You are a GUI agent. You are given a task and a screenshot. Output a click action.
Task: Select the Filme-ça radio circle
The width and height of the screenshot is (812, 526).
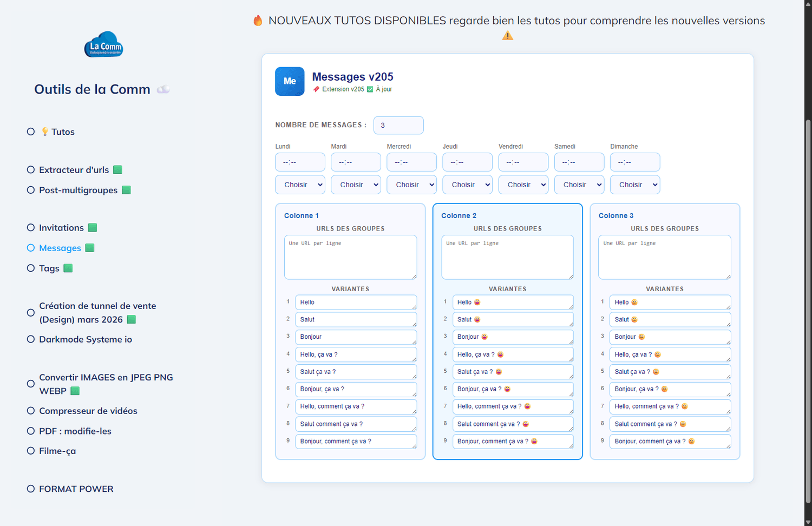click(x=31, y=451)
